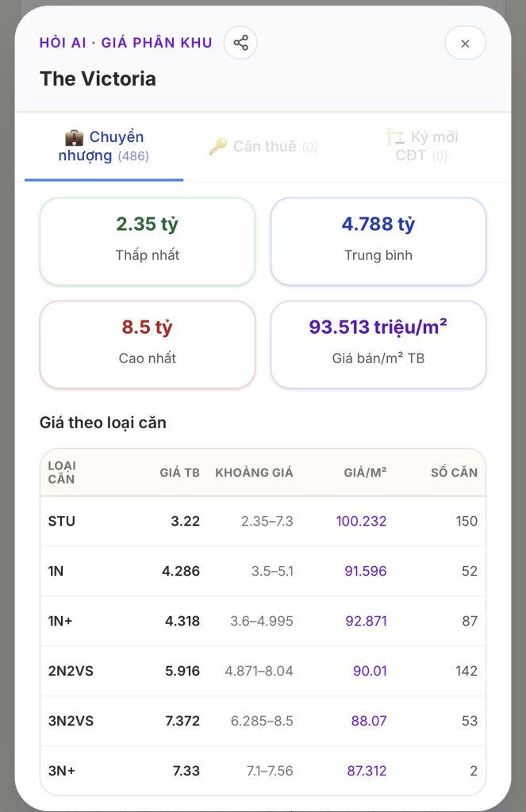Click the STU row in the table
This screenshot has width=526, height=812.
[263, 521]
